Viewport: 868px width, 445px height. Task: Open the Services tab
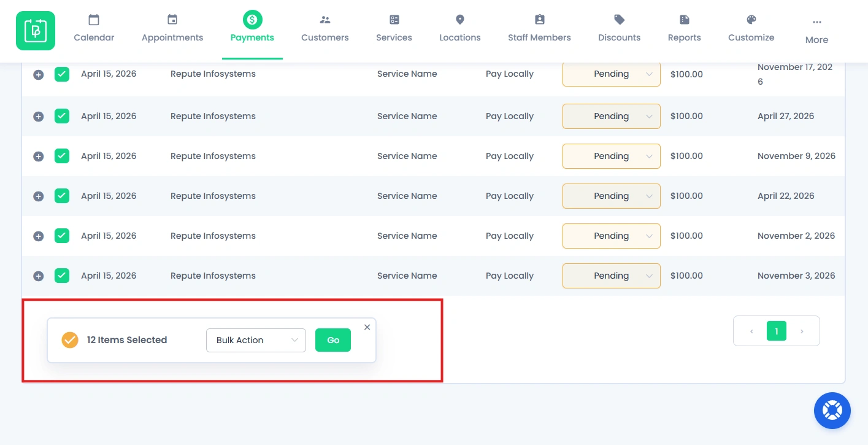394,30
